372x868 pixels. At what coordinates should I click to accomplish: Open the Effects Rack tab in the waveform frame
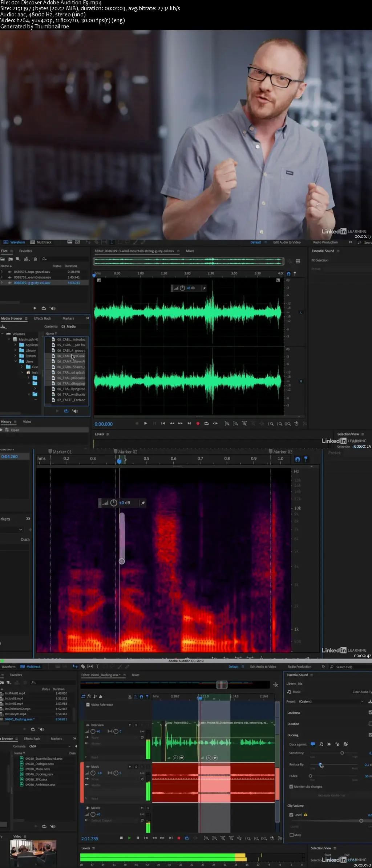[x=43, y=318]
